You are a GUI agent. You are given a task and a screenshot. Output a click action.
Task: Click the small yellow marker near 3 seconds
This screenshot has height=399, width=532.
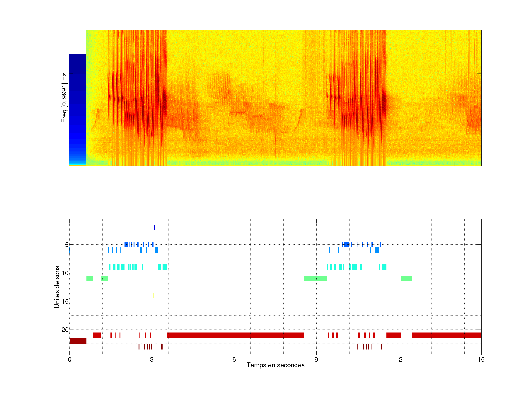[154, 295]
